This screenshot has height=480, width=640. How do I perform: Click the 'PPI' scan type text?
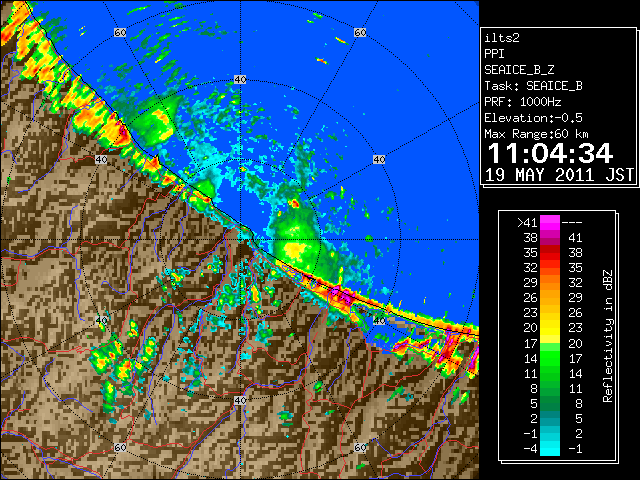(x=494, y=54)
